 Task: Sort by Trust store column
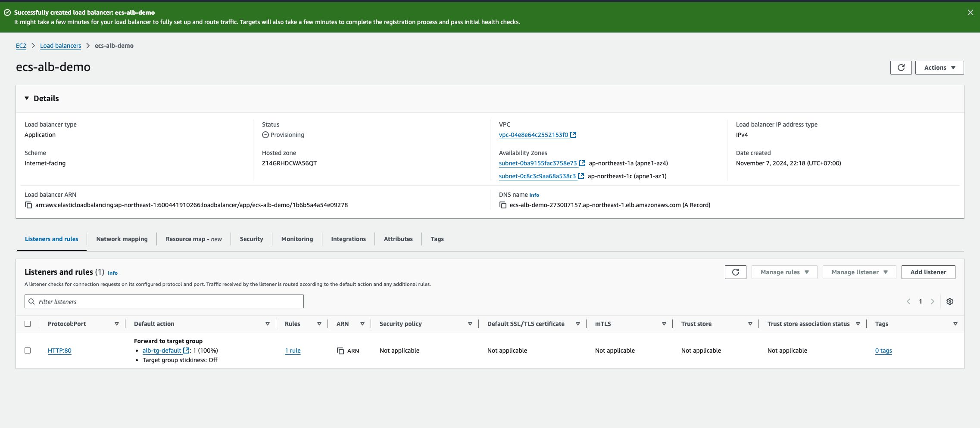click(750, 324)
